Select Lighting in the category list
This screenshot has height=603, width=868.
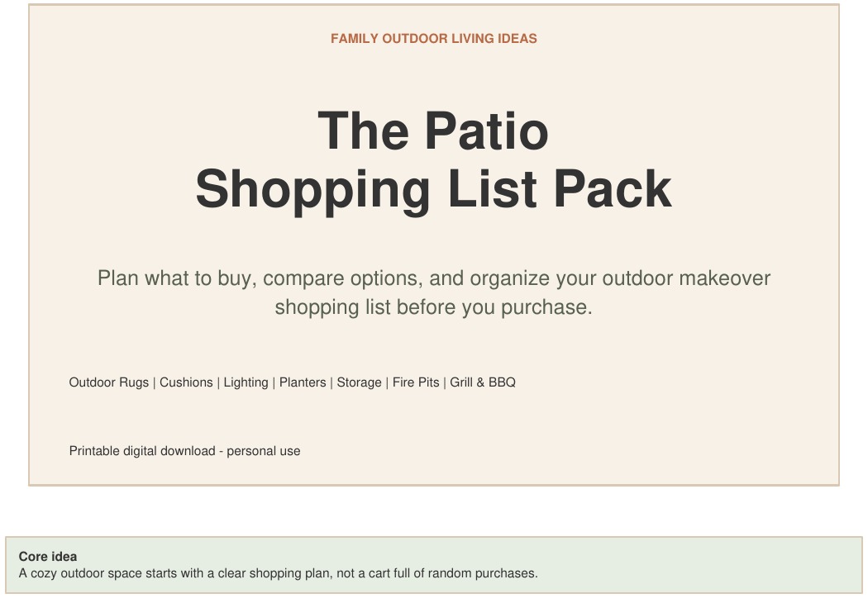tap(246, 382)
